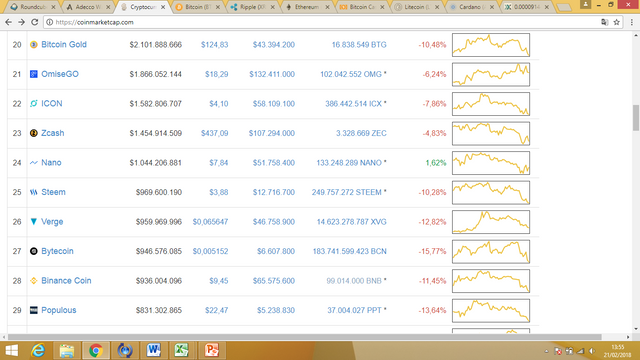Click ICON circulating supply 386.442.514 ICX
Image resolution: width=640 pixels, height=360 pixels.
coord(353,104)
